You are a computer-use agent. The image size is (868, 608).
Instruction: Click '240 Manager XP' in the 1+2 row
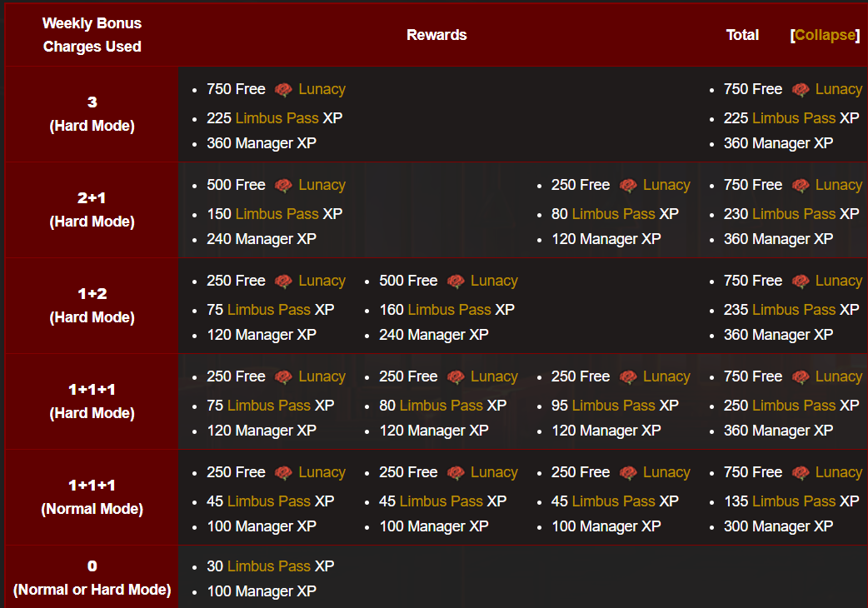click(433, 335)
